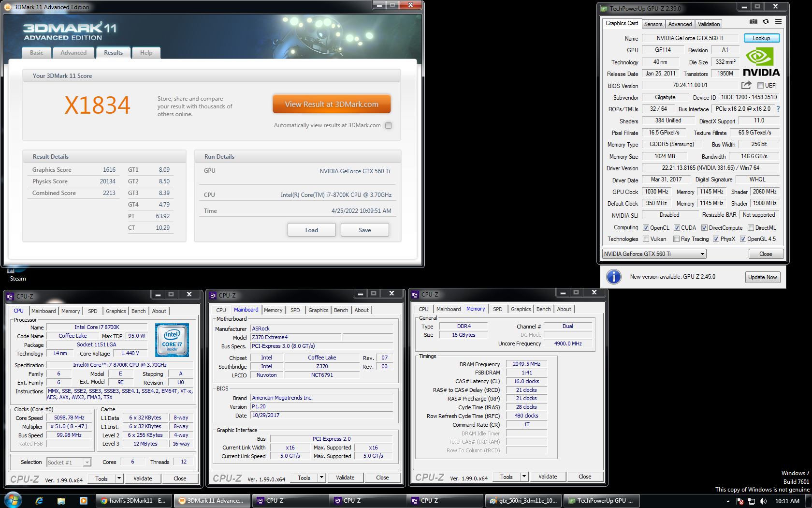The height and width of the screenshot is (508, 812).
Task: Click Validate in the Mainboard CPU-Z window
Action: coord(345,478)
